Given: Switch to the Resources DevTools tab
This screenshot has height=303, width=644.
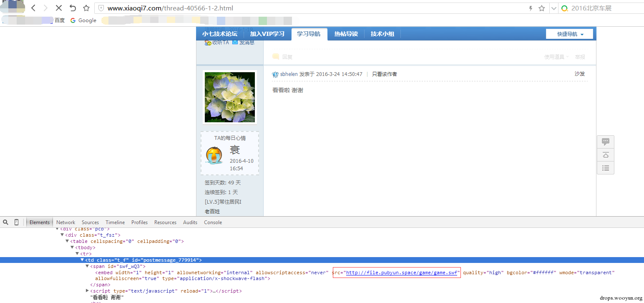Looking at the screenshot, I should (166, 222).
